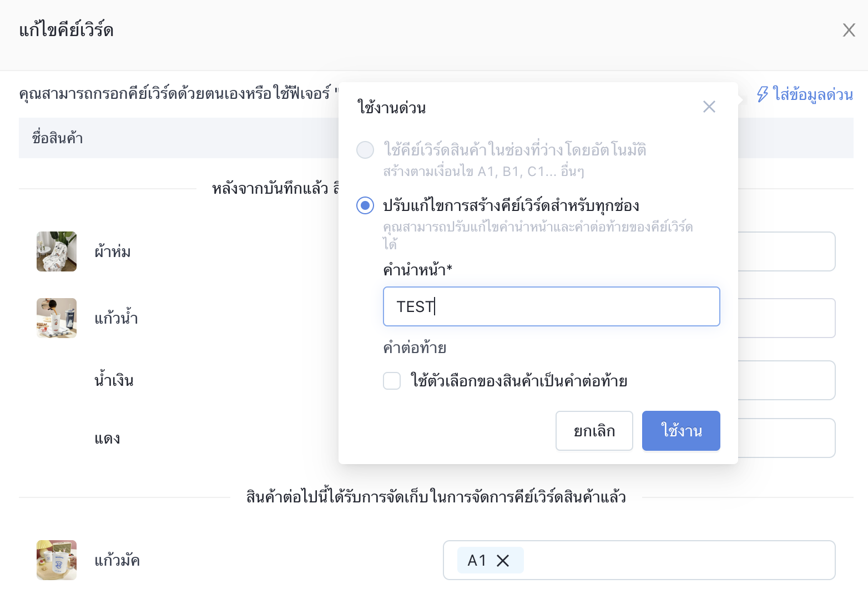Select radio ใช้คีย์เวิร์ดสินค้าในช่องที่ว่างโดยอัตโนมัติ
Image resolution: width=868 pixels, height=594 pixels.
click(365, 150)
